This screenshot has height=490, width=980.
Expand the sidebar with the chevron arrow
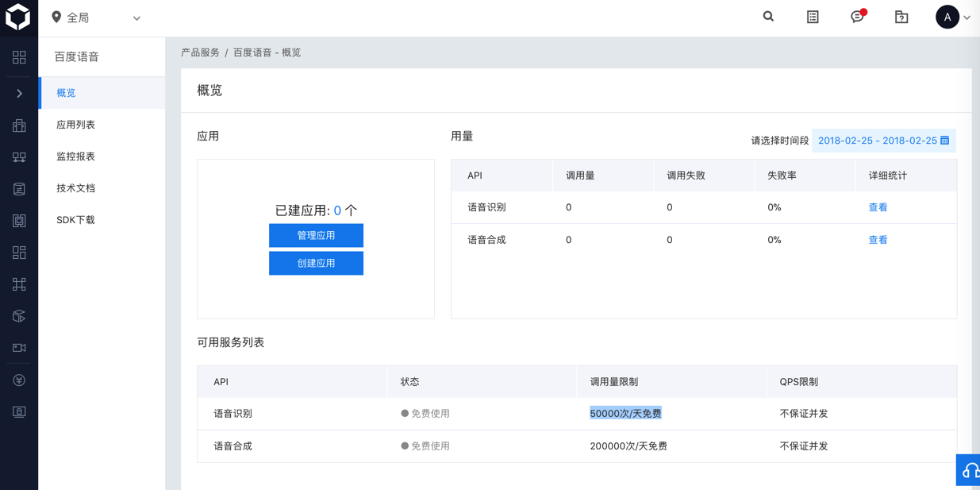coord(19,94)
